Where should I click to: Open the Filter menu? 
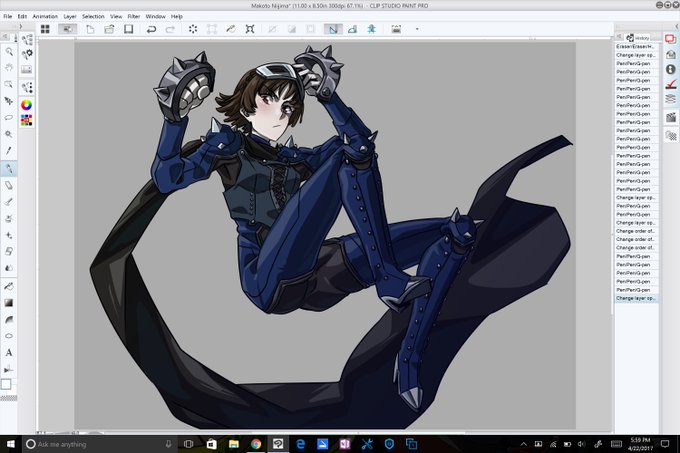tap(134, 16)
